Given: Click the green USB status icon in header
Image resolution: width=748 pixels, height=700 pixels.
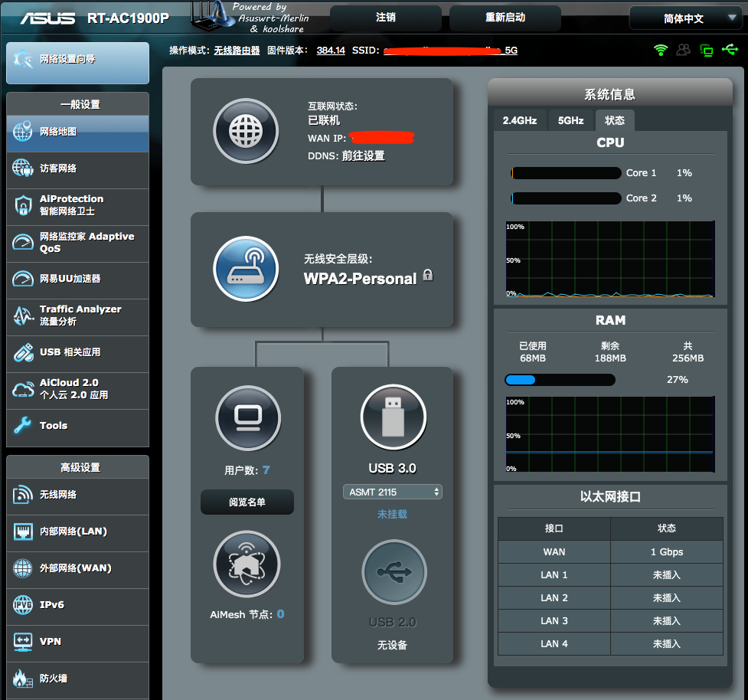Looking at the screenshot, I should pos(730,51).
